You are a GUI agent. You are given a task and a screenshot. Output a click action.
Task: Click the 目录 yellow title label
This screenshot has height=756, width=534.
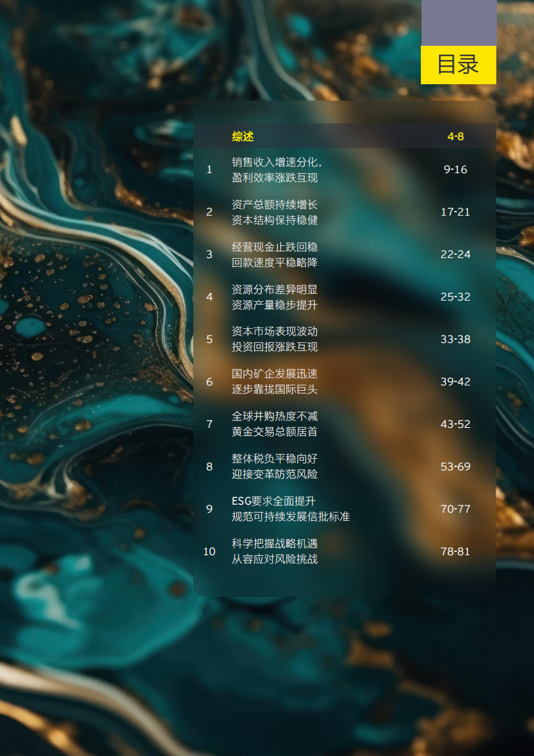(458, 65)
